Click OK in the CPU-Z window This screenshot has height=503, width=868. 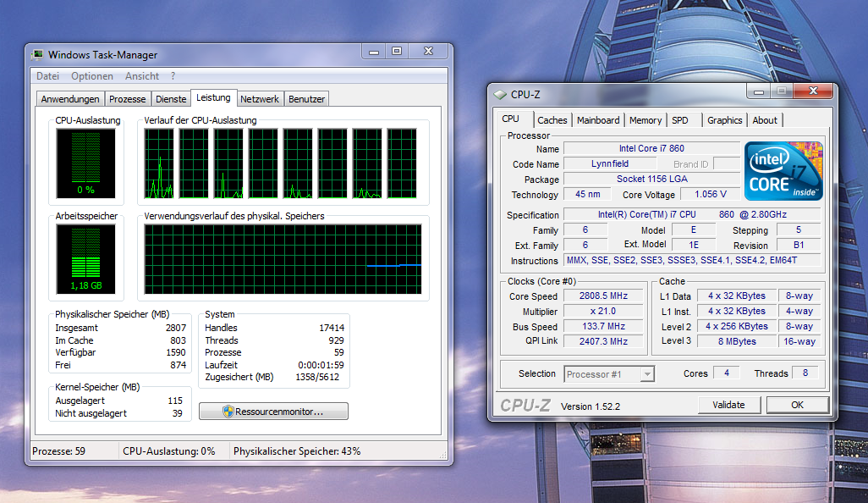pos(797,405)
